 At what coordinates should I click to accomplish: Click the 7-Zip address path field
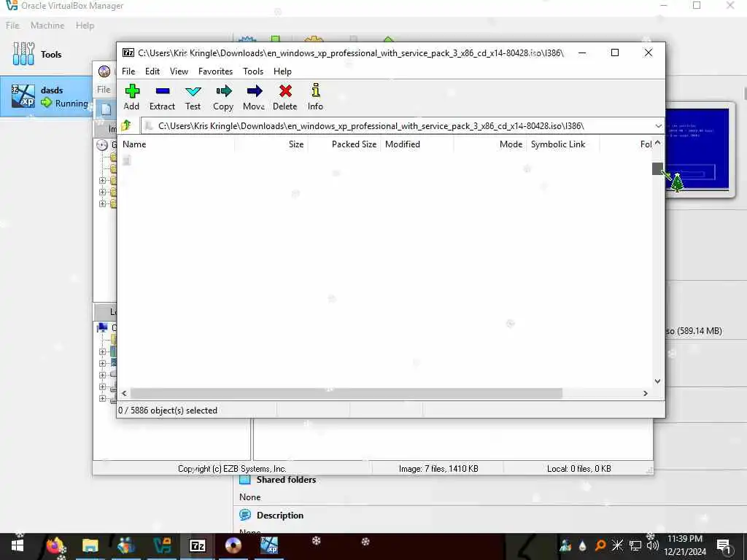pos(398,125)
